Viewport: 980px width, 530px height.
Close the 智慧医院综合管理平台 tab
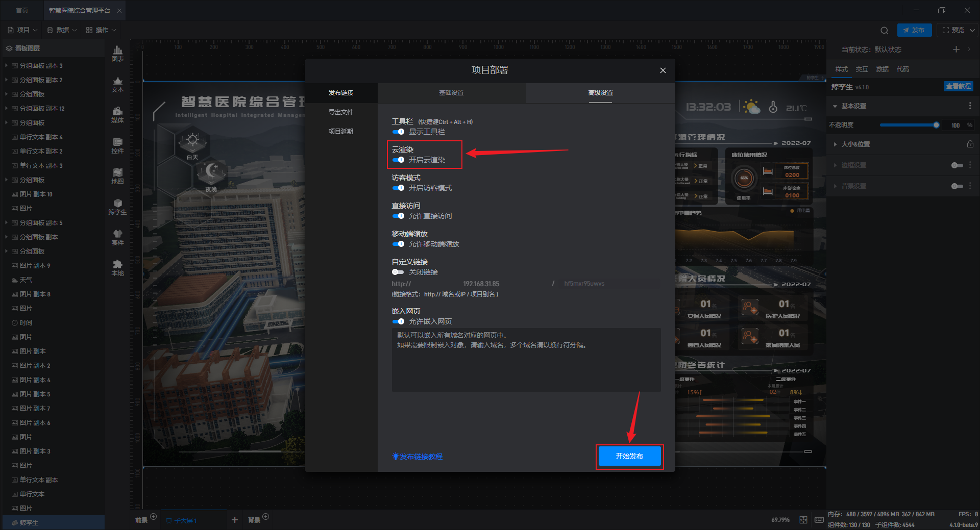click(x=119, y=10)
